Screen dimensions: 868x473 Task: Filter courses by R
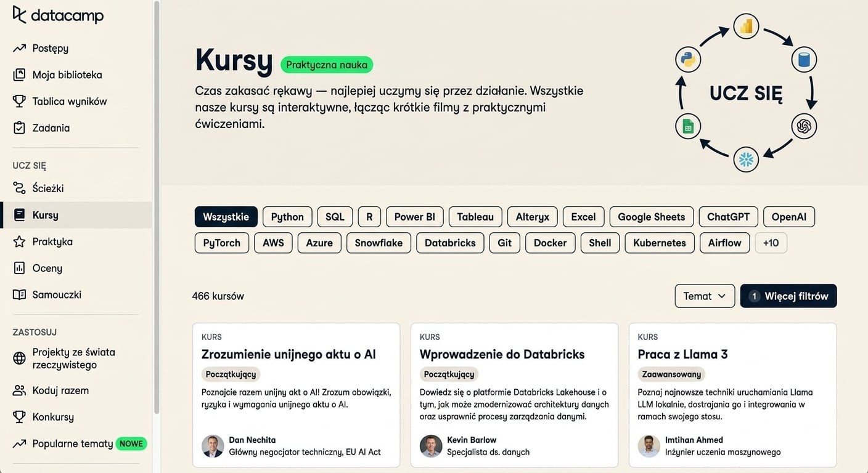[x=369, y=217]
